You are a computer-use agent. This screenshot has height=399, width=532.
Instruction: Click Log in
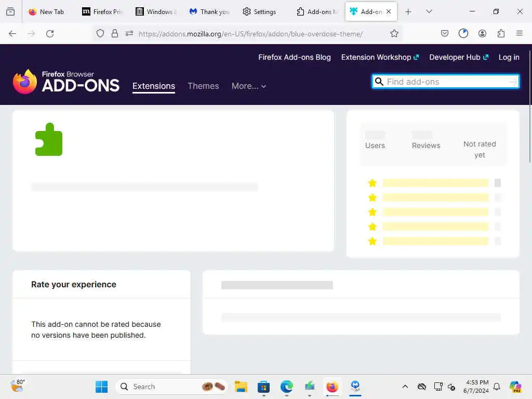[x=509, y=57]
